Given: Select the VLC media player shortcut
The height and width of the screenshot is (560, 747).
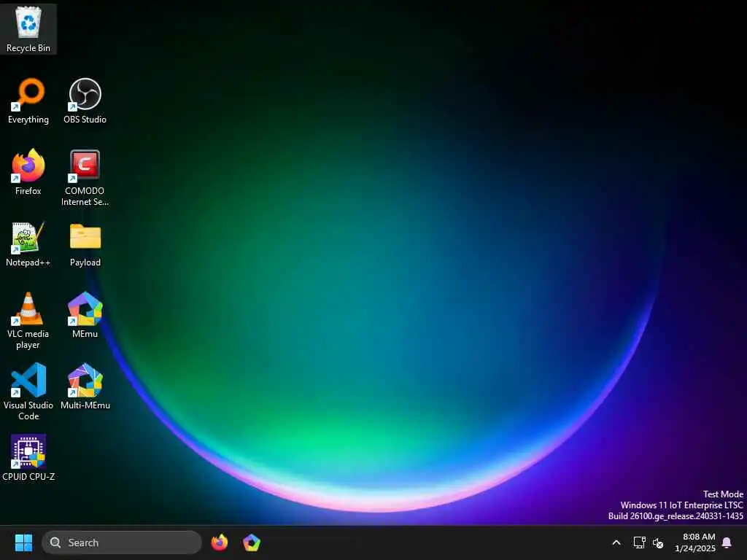Looking at the screenshot, I should tap(28, 321).
